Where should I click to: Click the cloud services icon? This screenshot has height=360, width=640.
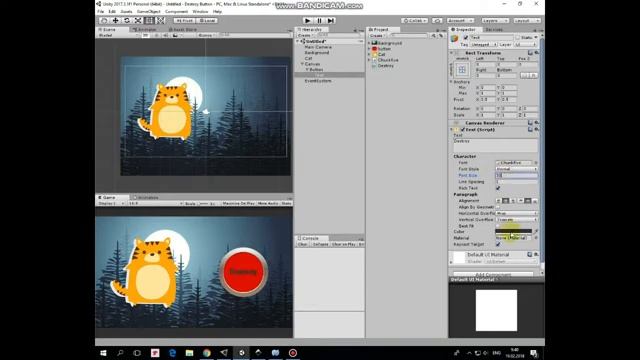[437, 20]
